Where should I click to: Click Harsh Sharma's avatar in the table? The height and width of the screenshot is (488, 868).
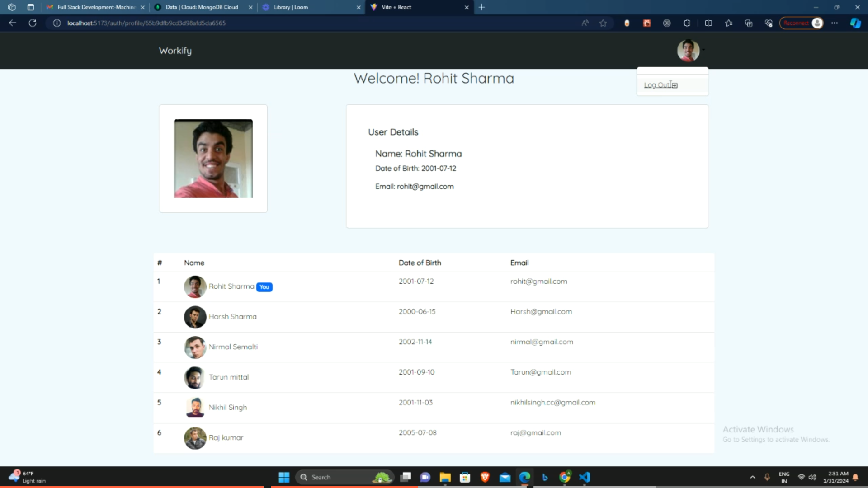[x=195, y=317]
